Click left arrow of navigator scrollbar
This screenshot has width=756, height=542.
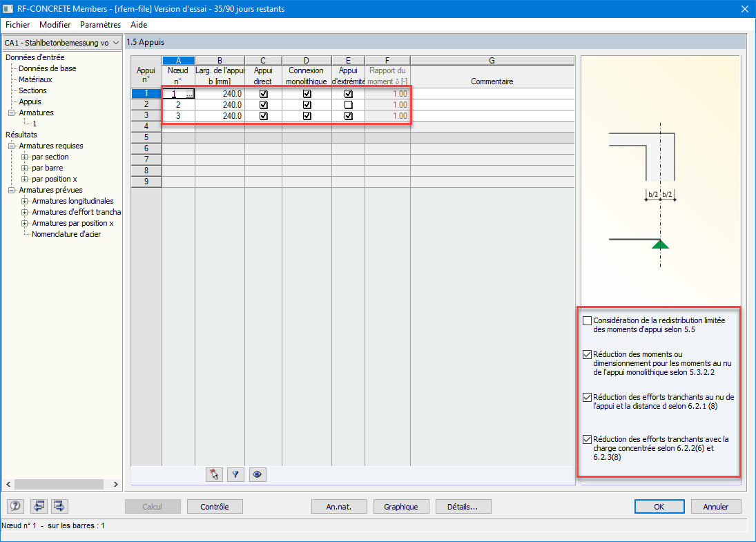[8, 484]
